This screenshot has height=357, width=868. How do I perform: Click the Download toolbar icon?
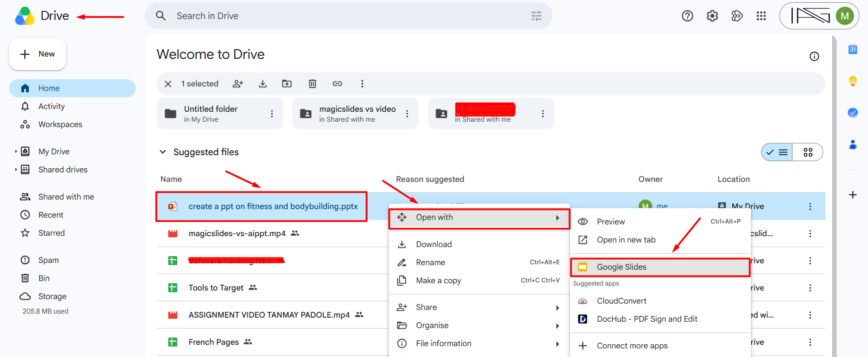tap(263, 84)
